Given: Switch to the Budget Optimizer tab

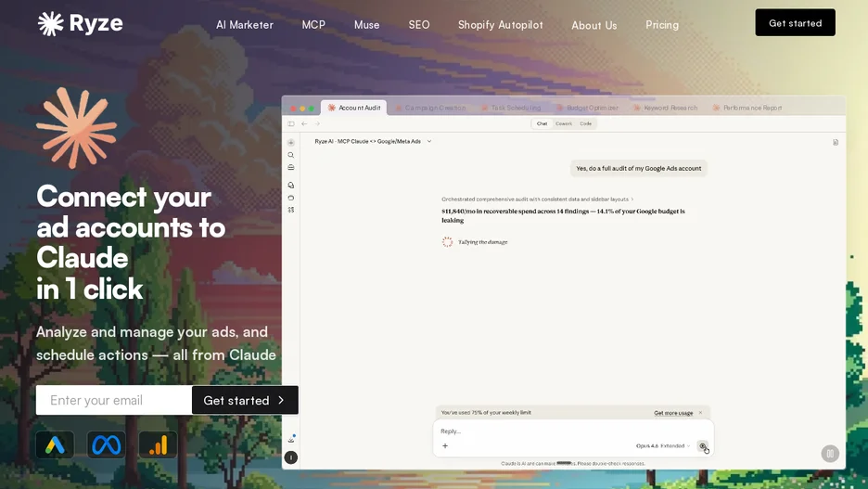Looking at the screenshot, I should (x=587, y=108).
